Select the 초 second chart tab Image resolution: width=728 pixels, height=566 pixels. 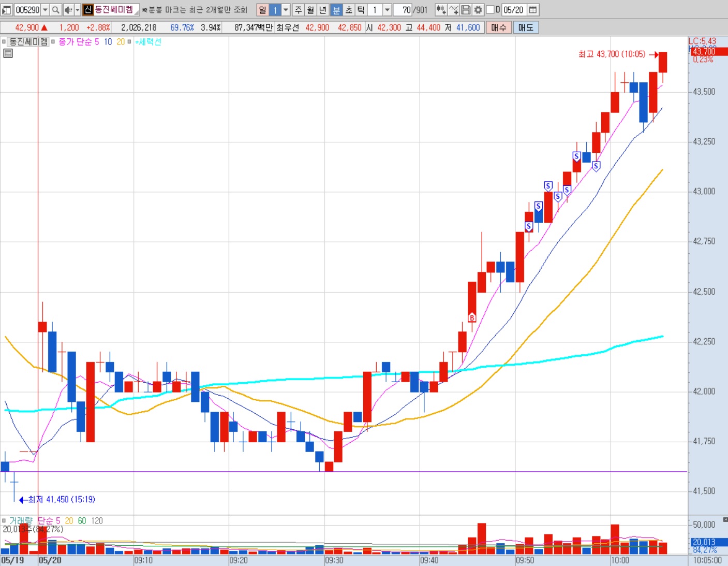349,10
